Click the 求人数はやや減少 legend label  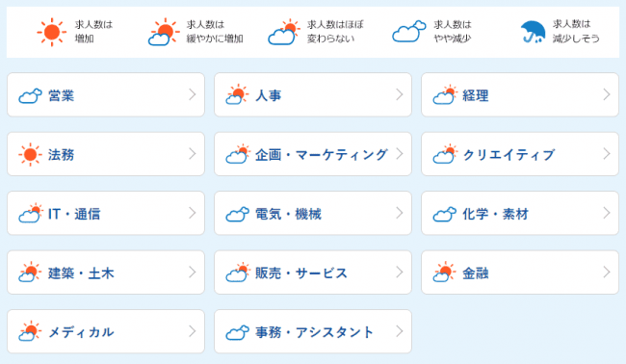click(453, 32)
